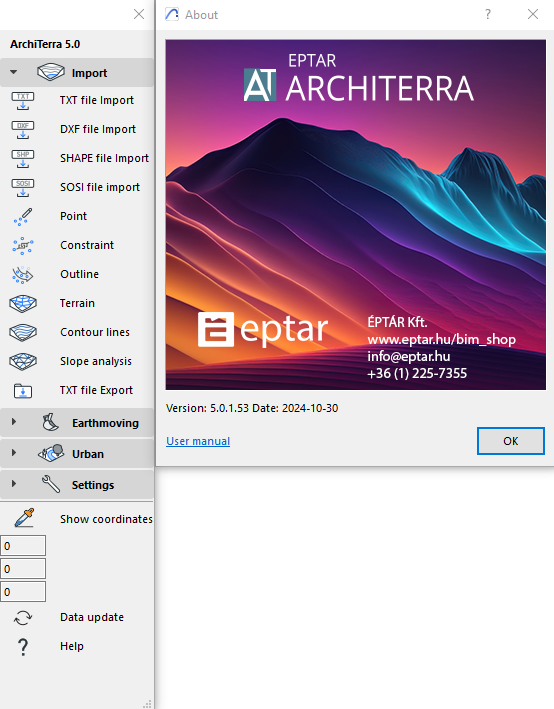Collapse the Import section

tap(14, 72)
